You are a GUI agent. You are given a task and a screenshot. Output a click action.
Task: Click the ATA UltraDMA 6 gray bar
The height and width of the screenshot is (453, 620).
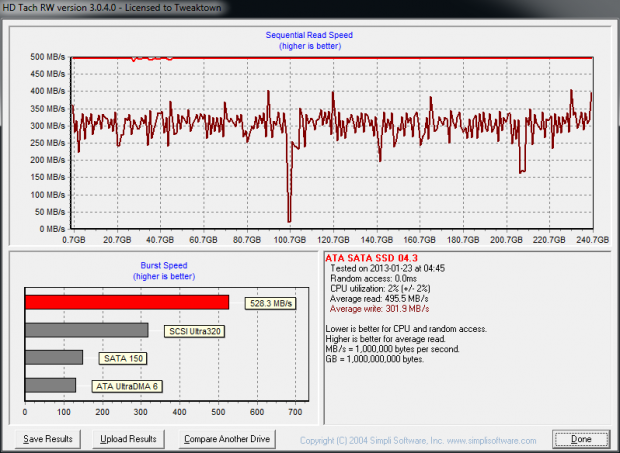[x=50, y=385]
